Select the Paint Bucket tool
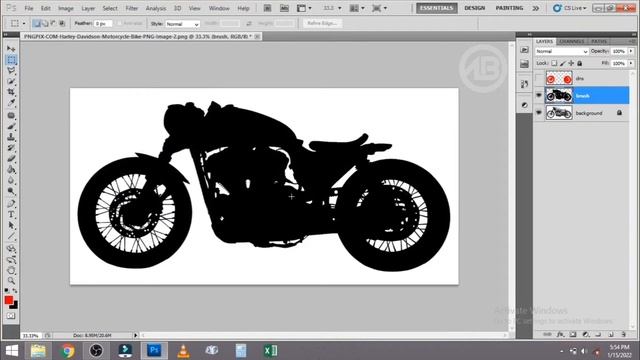The width and height of the screenshot is (640, 360). click(11, 169)
